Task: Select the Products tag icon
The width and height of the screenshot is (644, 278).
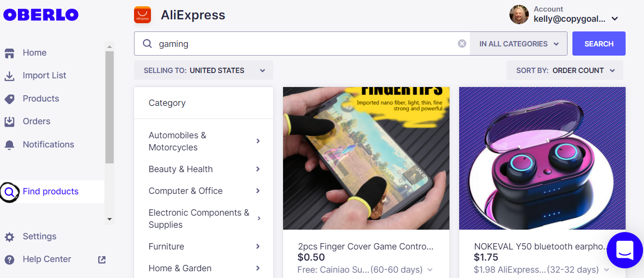Action: point(9,99)
